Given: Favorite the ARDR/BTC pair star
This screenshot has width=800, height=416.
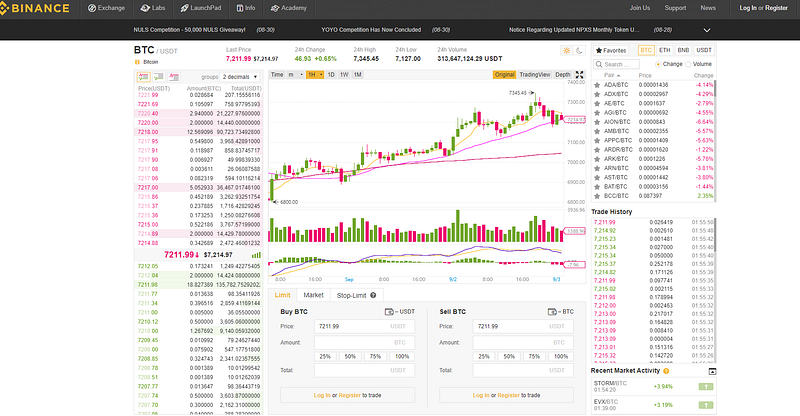Looking at the screenshot, I should coord(597,150).
